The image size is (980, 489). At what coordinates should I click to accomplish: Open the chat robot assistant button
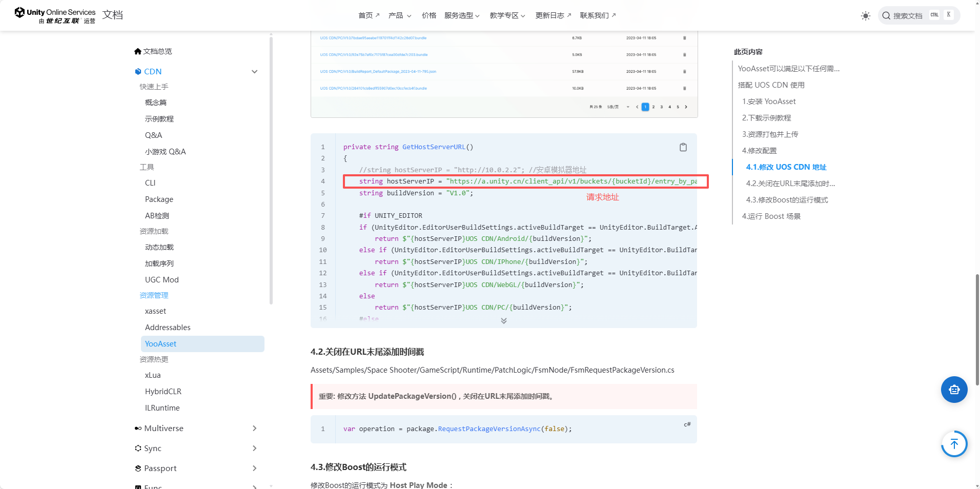click(954, 390)
